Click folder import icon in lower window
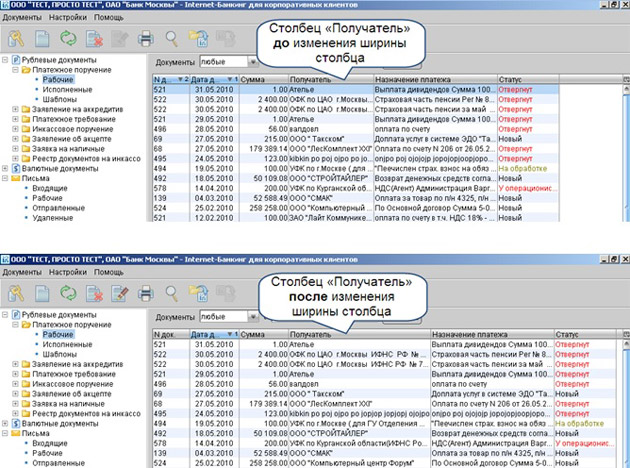This screenshot has width=630, height=468. coord(198,294)
